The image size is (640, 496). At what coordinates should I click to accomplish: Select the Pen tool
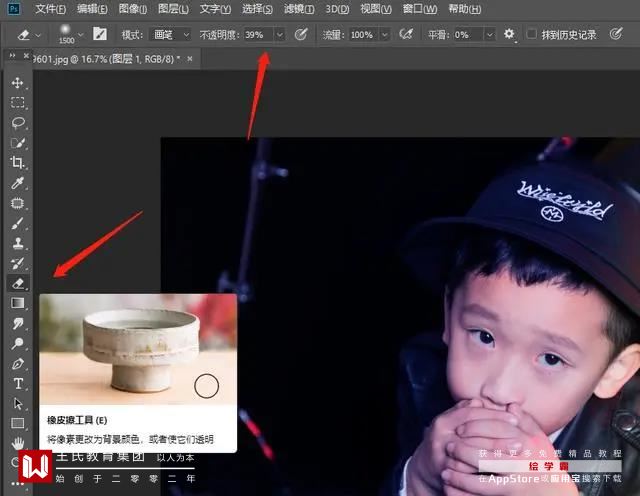(x=17, y=363)
